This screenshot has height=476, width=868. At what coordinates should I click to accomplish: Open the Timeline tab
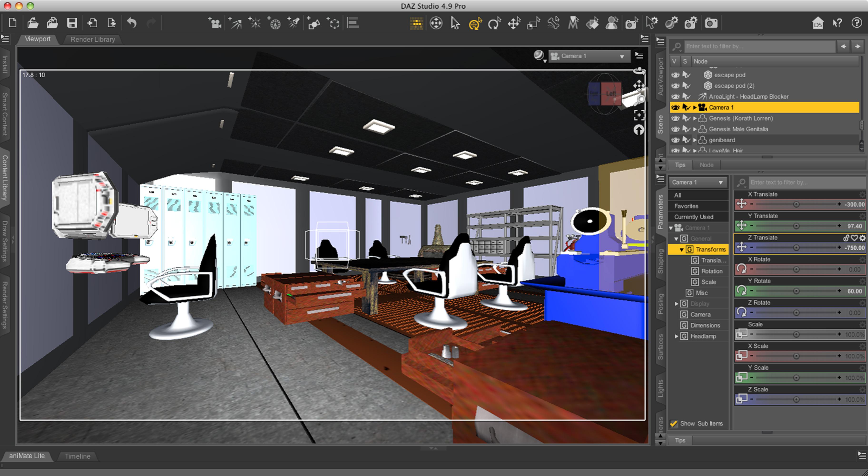(x=78, y=456)
